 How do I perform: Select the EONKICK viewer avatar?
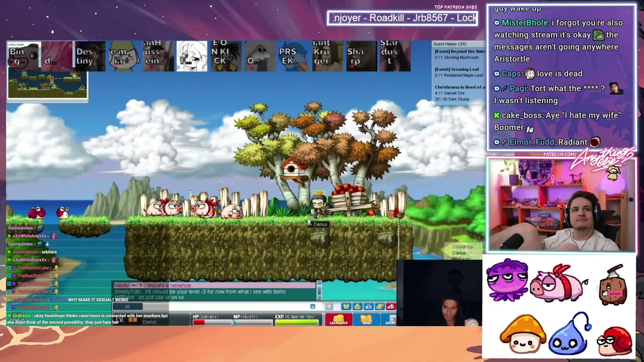tap(226, 56)
